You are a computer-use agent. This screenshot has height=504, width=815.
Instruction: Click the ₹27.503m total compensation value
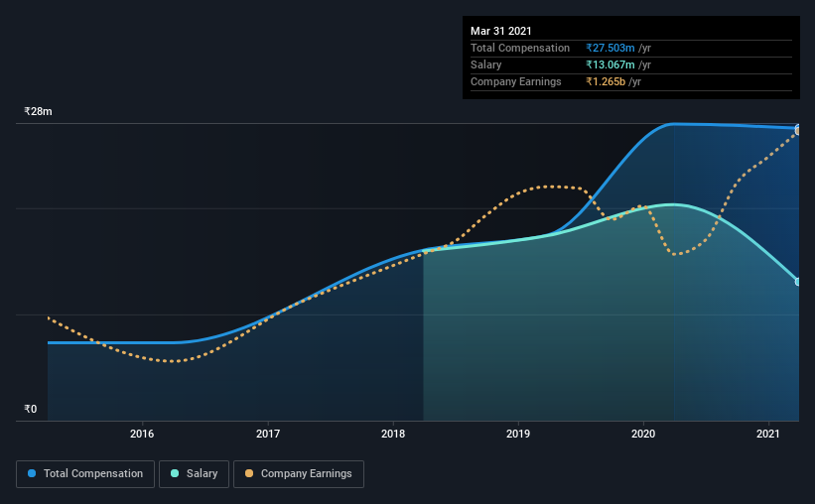pyautogui.click(x=611, y=48)
